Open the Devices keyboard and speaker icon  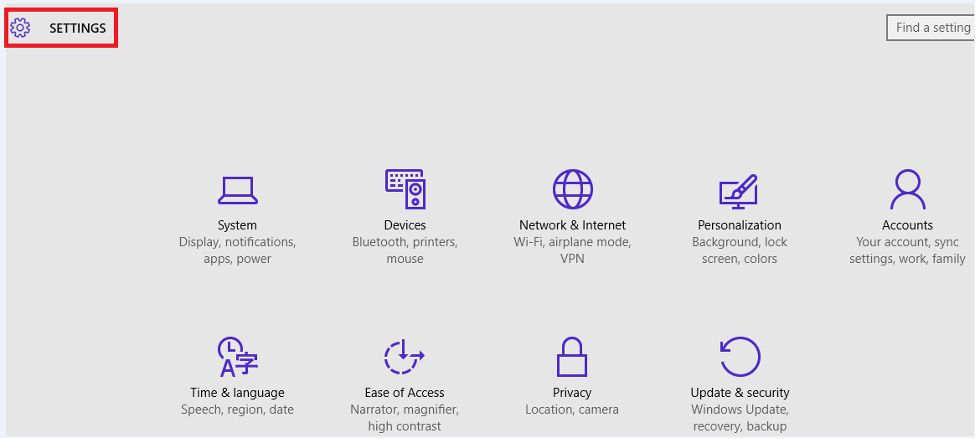click(x=405, y=189)
